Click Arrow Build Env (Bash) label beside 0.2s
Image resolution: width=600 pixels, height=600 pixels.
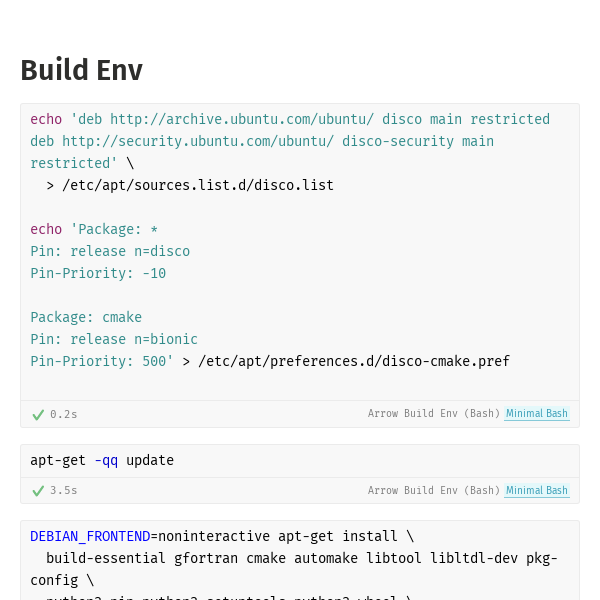click(434, 414)
